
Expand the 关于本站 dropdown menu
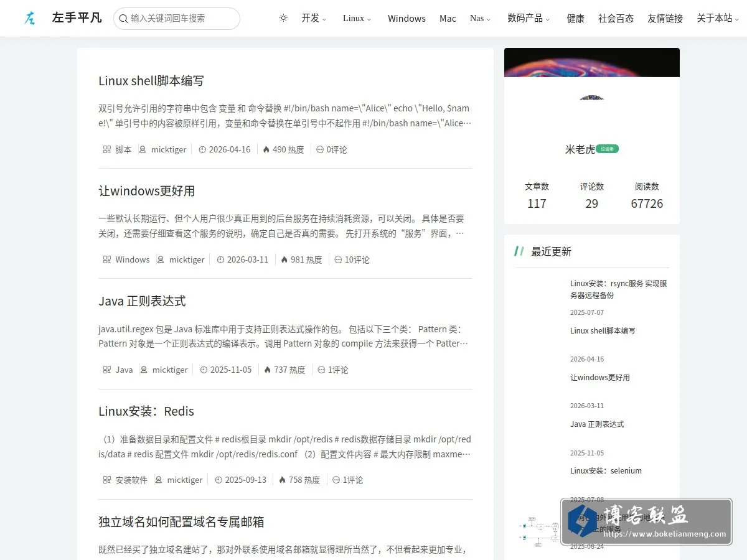pyautogui.click(x=718, y=18)
